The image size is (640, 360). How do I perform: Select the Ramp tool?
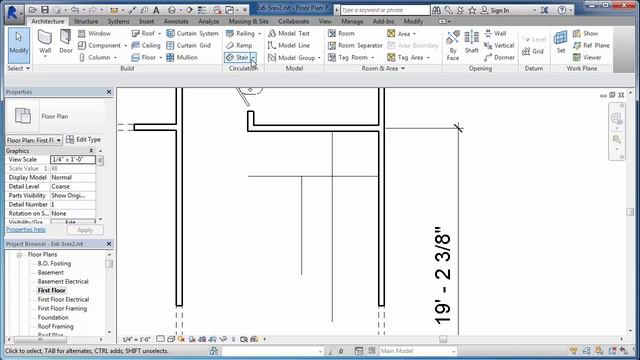coord(239,45)
